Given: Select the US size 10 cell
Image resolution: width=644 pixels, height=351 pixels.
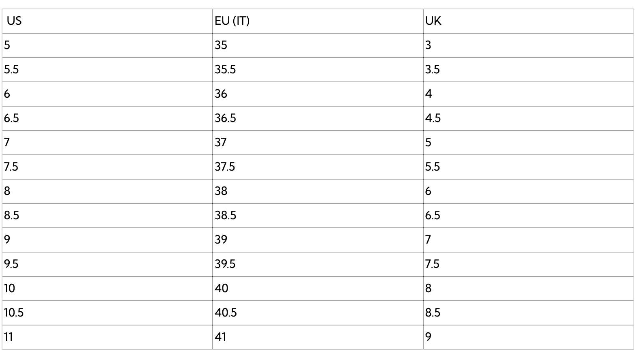Looking at the screenshot, I should point(9,288).
